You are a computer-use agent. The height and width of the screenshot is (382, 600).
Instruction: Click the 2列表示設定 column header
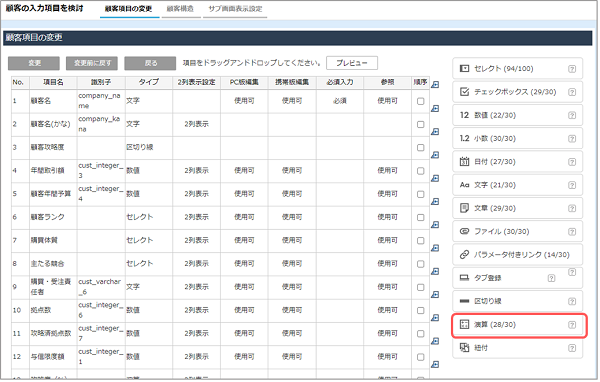click(x=196, y=82)
